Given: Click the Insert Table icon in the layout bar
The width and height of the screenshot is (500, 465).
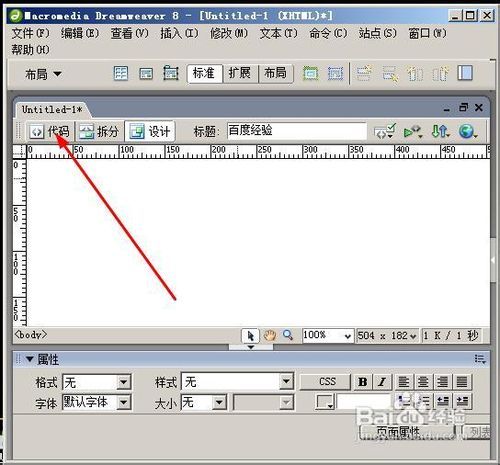Looking at the screenshot, I should 121,73.
